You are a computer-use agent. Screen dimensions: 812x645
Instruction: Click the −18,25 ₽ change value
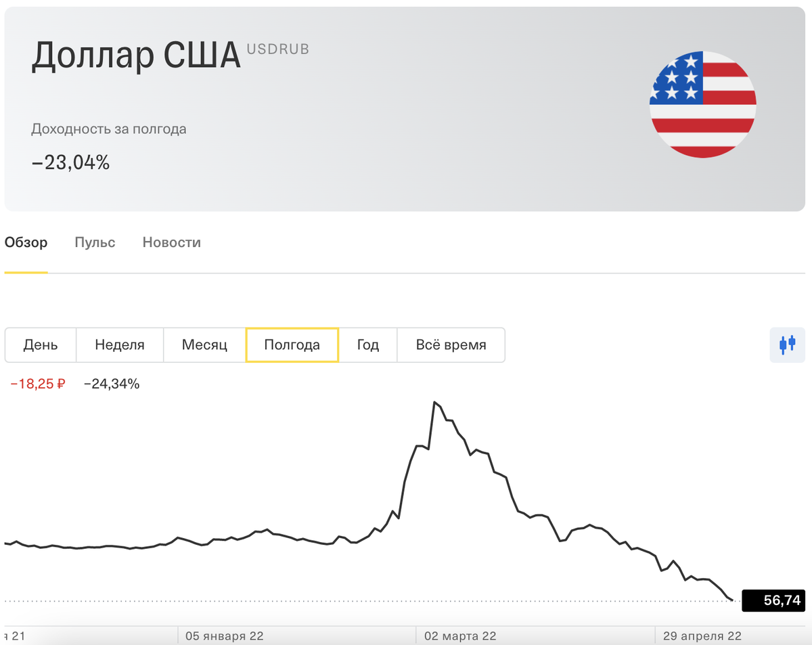(x=38, y=384)
